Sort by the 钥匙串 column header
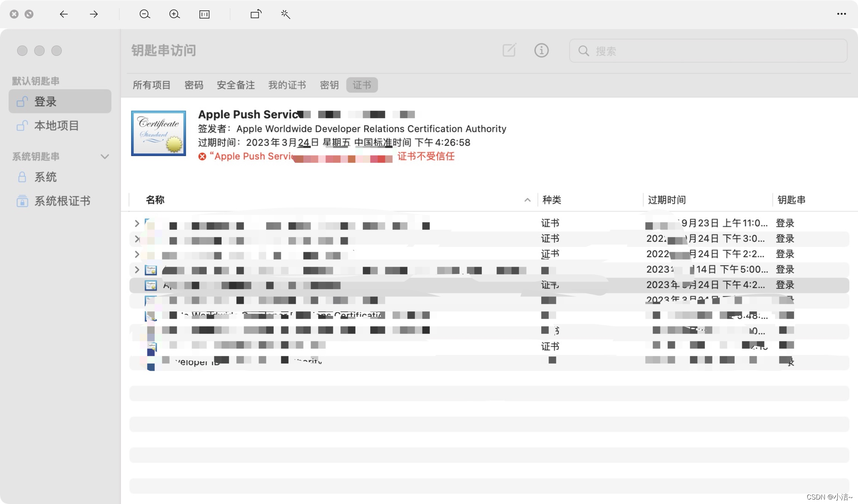 (x=791, y=200)
